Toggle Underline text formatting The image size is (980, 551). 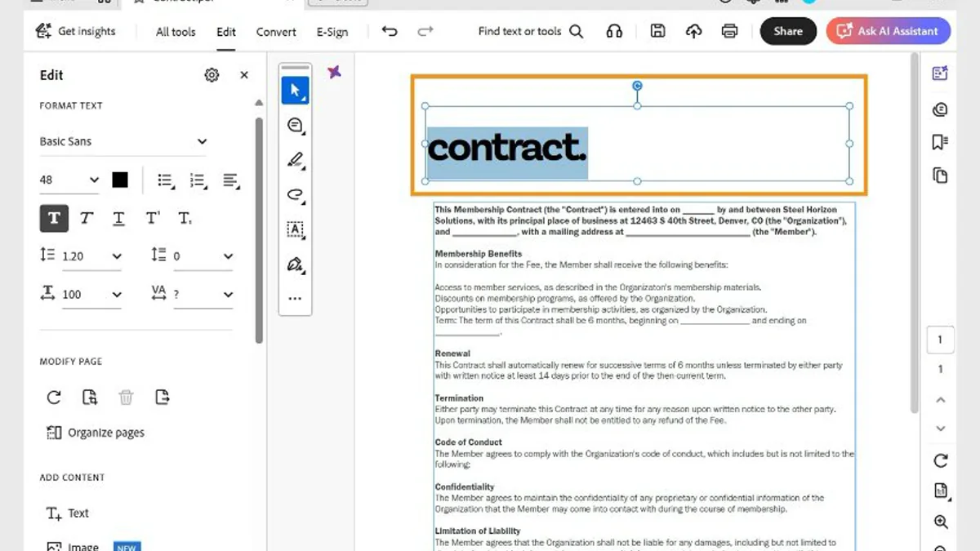(118, 218)
